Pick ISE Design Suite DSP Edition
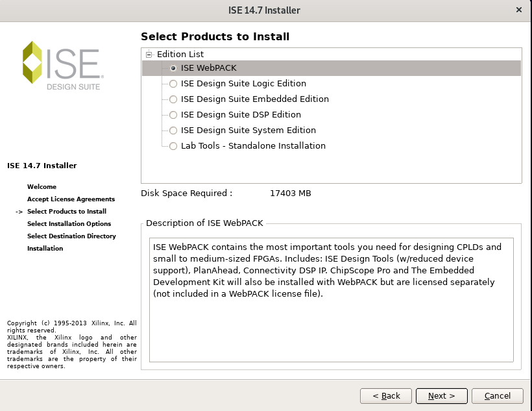Screen dimensions: 532x411 tap(173, 115)
